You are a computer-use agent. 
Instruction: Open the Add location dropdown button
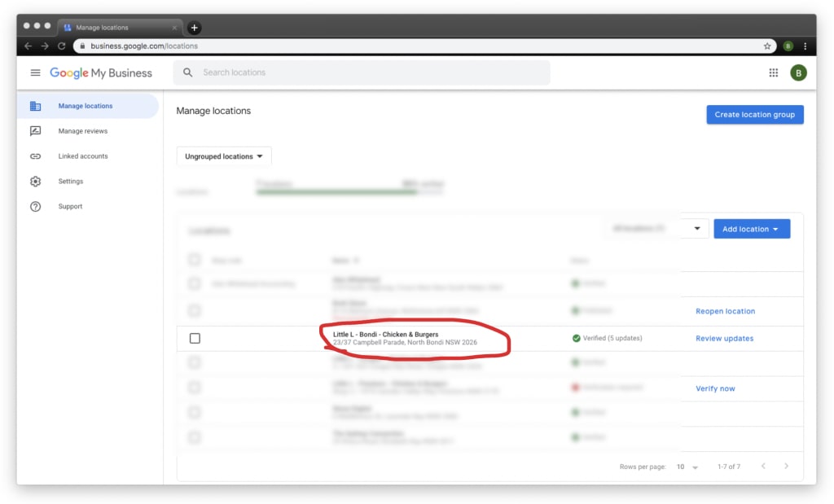tap(752, 229)
